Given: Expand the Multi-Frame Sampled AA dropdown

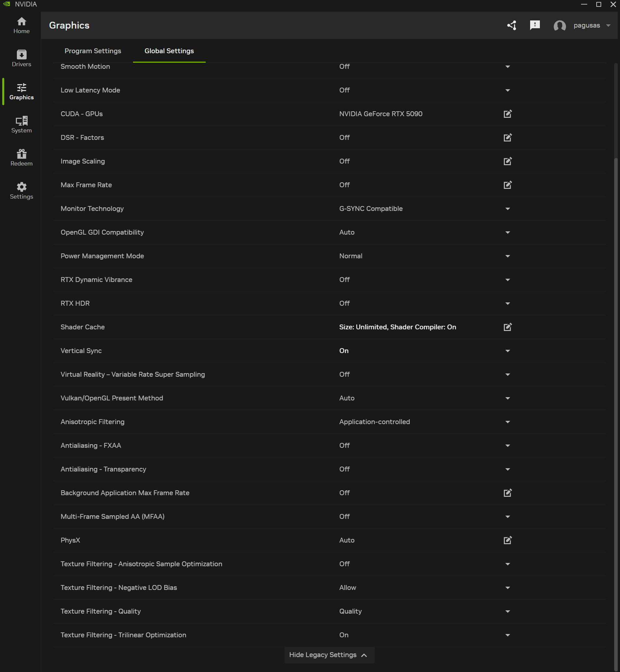Looking at the screenshot, I should pyautogui.click(x=508, y=517).
